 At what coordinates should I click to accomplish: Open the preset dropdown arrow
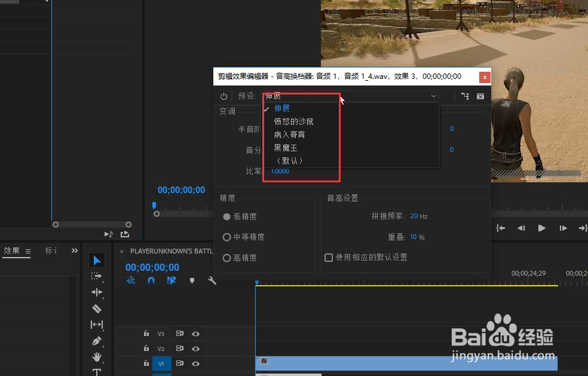coord(433,96)
